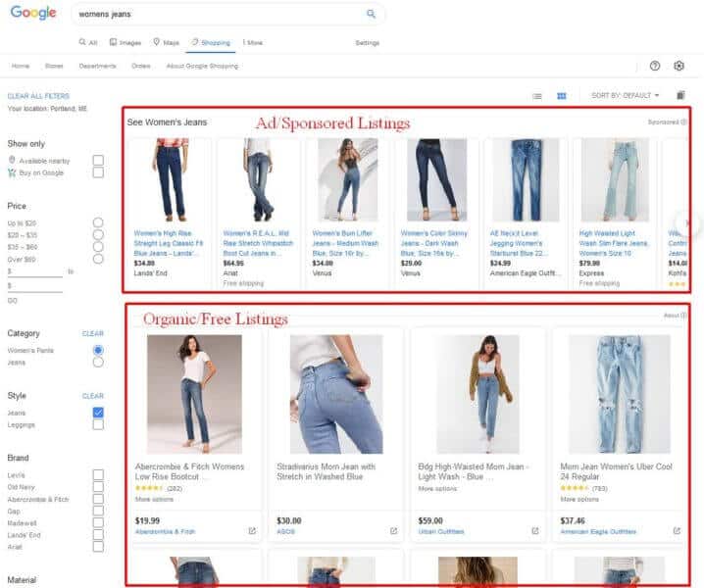This screenshot has width=704, height=588.
Task: Click the Google logo
Action: (33, 13)
